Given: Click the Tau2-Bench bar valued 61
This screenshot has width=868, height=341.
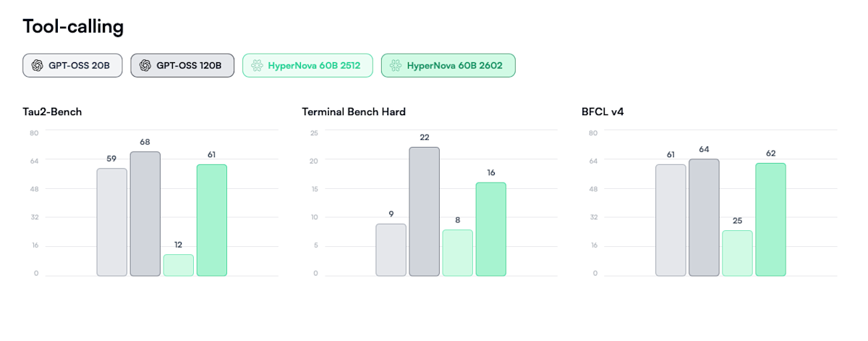Looking at the screenshot, I should coord(212,220).
